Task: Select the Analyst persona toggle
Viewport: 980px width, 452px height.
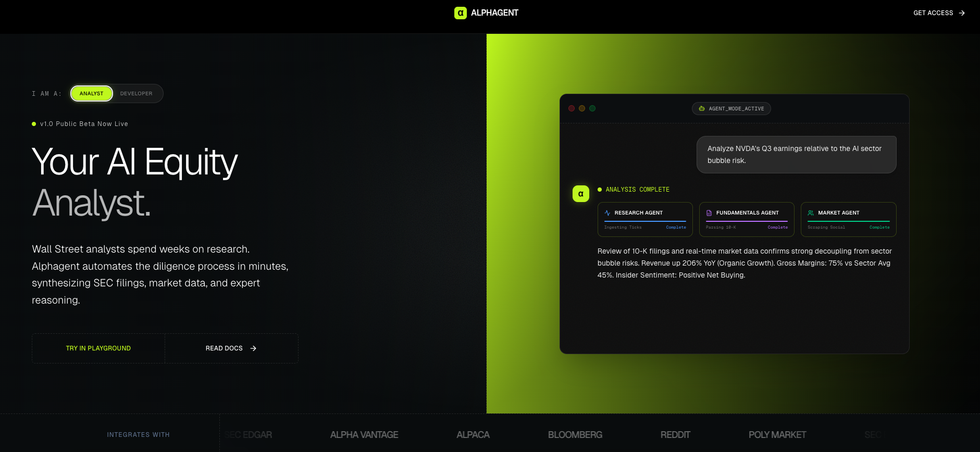Action: tap(92, 94)
